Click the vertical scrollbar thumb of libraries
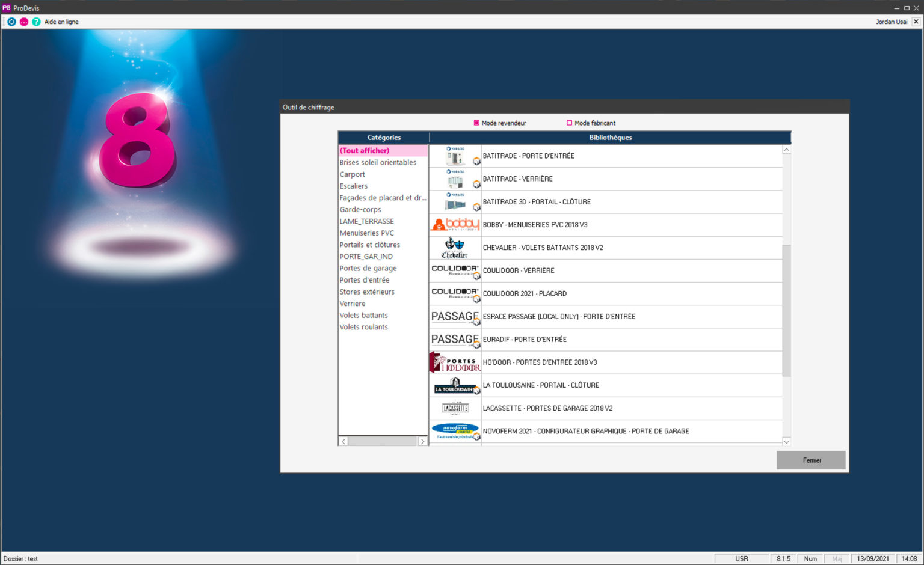 786,310
